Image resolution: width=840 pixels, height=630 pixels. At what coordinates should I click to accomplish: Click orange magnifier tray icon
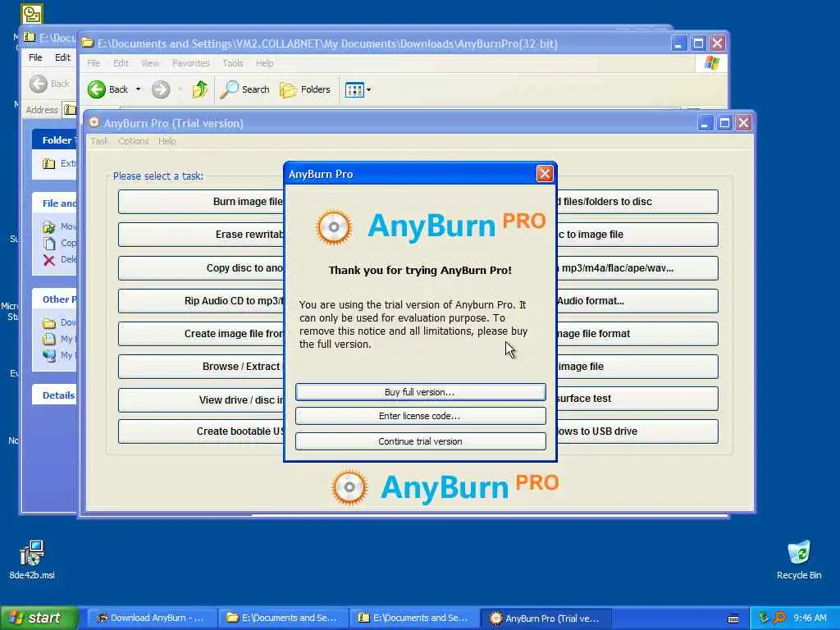779,618
